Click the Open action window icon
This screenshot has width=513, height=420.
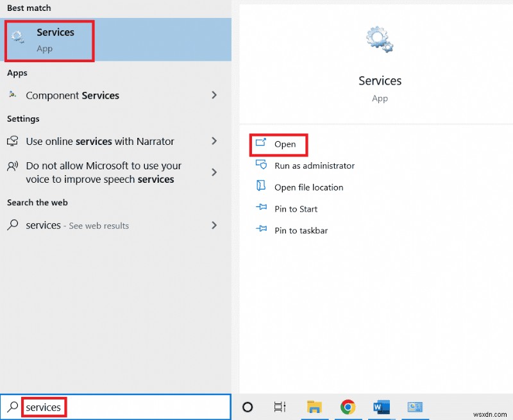coord(261,142)
